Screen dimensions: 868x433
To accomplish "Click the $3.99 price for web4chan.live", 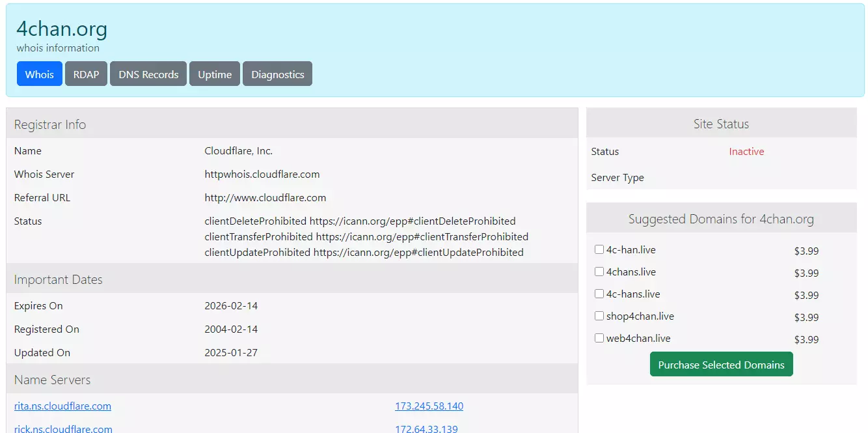I will (x=806, y=339).
